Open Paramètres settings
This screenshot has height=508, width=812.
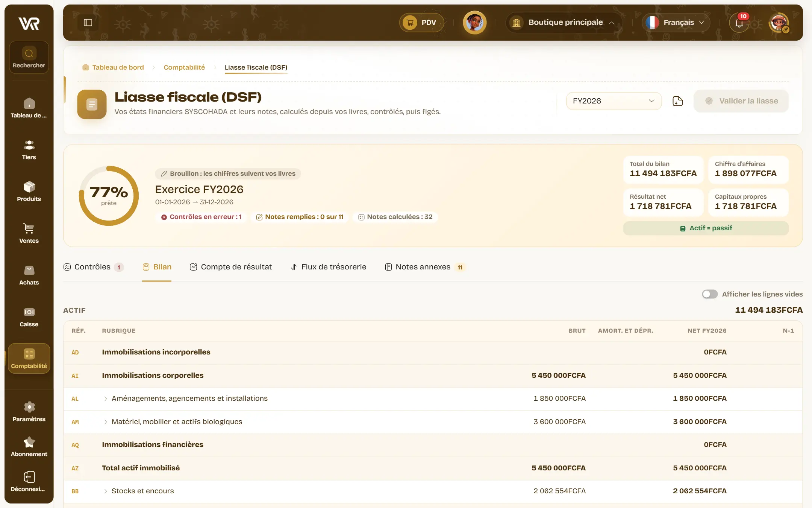point(29,411)
